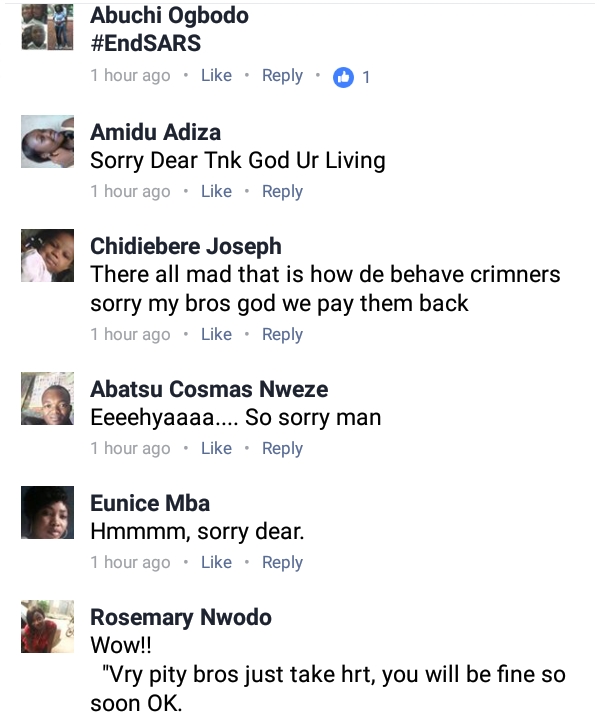Image resolution: width=600 pixels, height=724 pixels.
Task: Click the timestamp on Abatsu's comment
Action: point(130,448)
